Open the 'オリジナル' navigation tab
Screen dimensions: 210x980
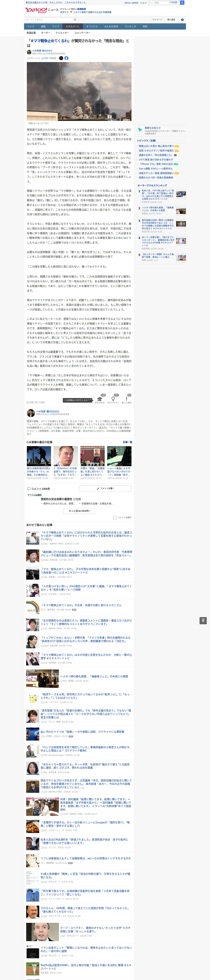(x=92, y=27)
